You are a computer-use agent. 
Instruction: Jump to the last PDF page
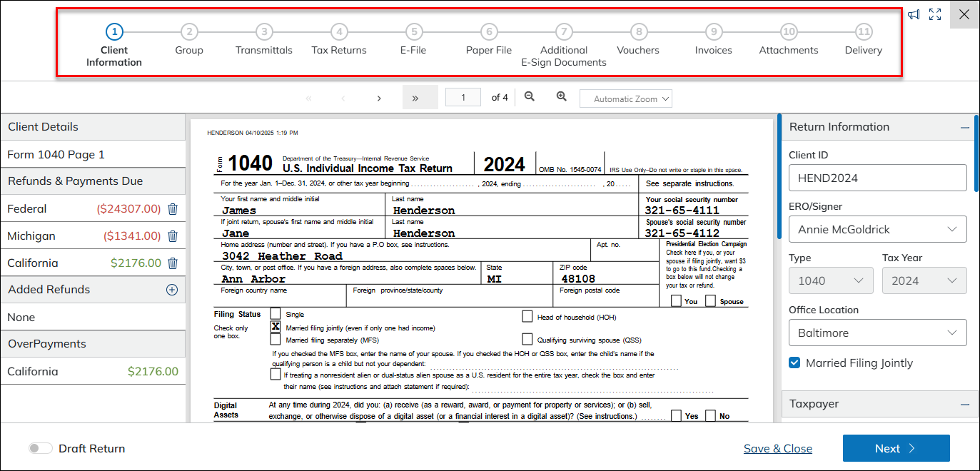pyautogui.click(x=415, y=98)
